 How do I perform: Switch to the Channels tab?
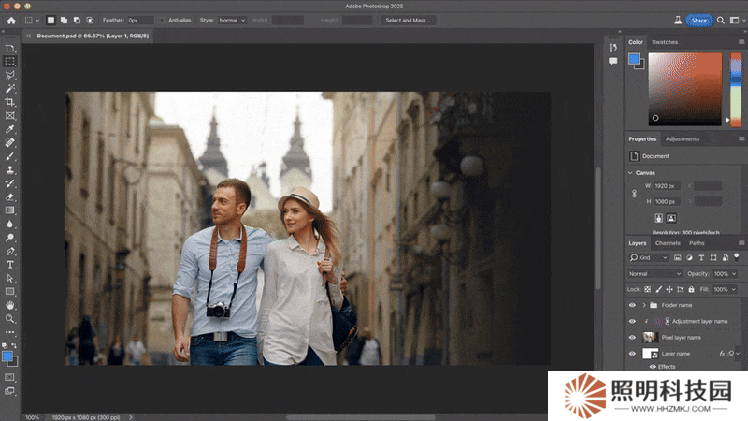(667, 243)
